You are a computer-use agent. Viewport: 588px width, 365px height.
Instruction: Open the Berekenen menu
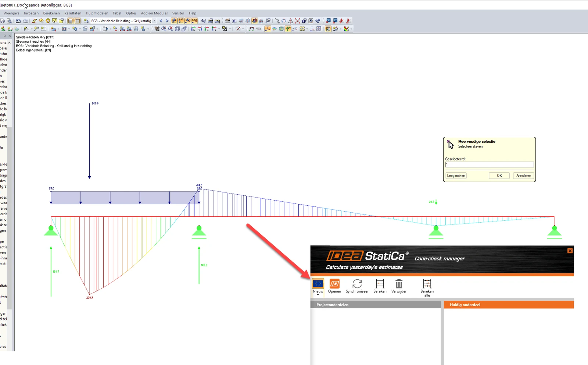tap(51, 13)
